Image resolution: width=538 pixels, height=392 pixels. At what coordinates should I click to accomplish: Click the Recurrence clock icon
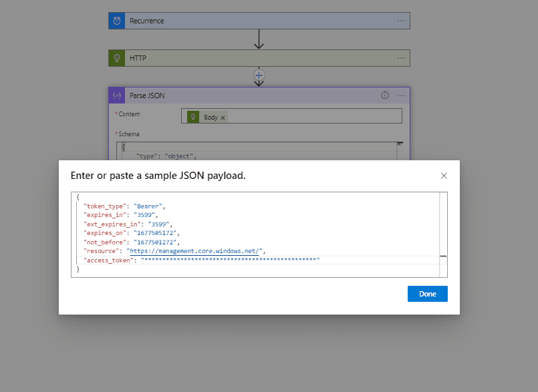(x=117, y=21)
